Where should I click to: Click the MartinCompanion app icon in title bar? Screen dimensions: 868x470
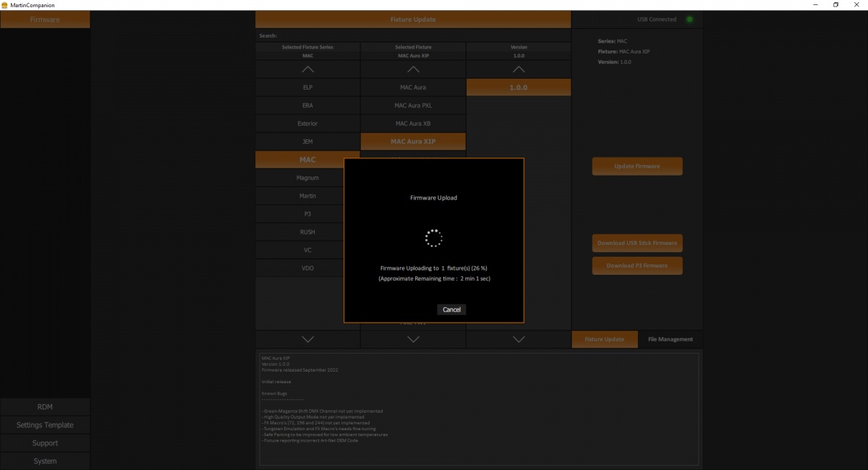click(4, 5)
